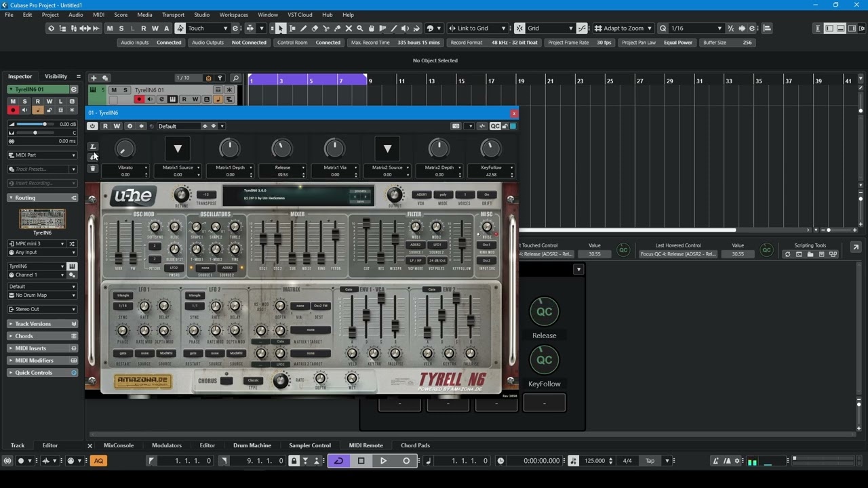Click the Play button in the transport bar
The width and height of the screenshot is (868, 488).
click(x=383, y=461)
